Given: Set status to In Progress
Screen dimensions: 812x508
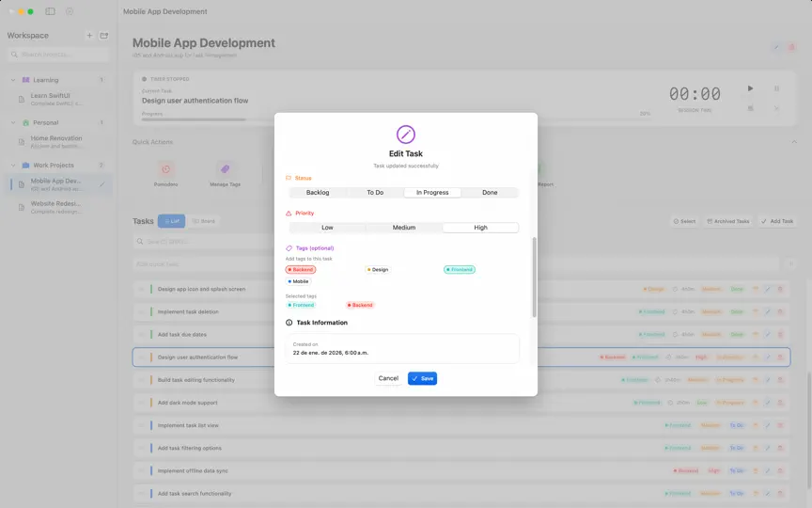Looking at the screenshot, I should pyautogui.click(x=432, y=192).
